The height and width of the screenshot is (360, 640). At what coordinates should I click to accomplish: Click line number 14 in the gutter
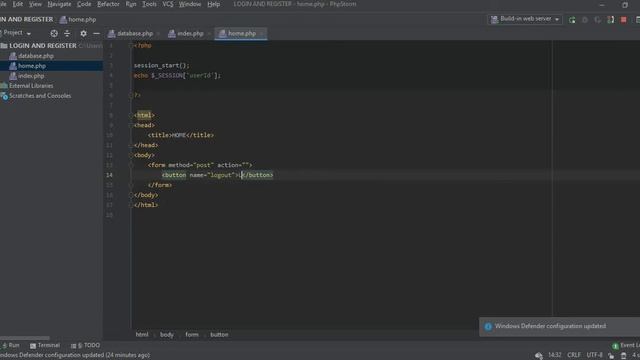point(109,175)
